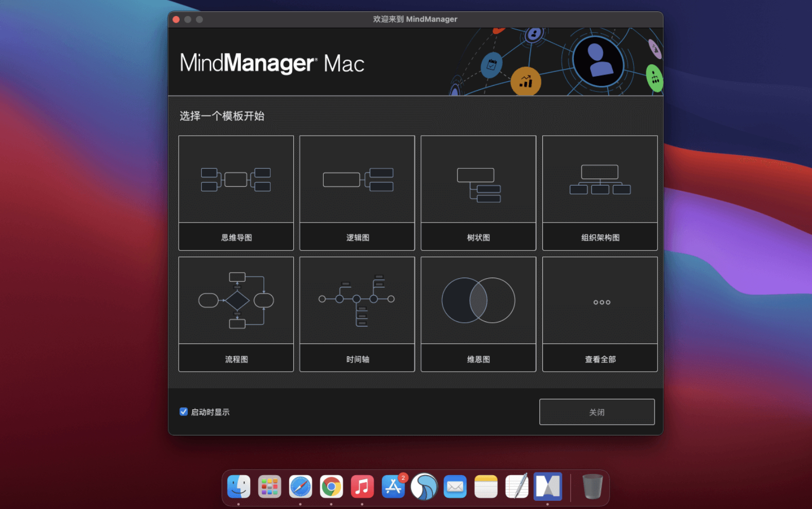Launch Safari from the Dock

tap(301, 486)
